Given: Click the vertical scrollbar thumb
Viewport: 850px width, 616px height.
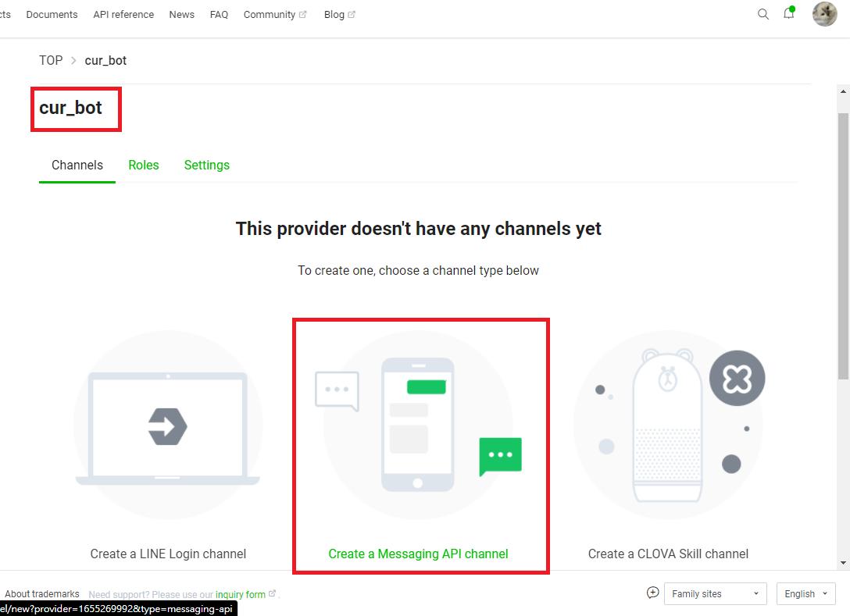Looking at the screenshot, I should [x=843, y=247].
